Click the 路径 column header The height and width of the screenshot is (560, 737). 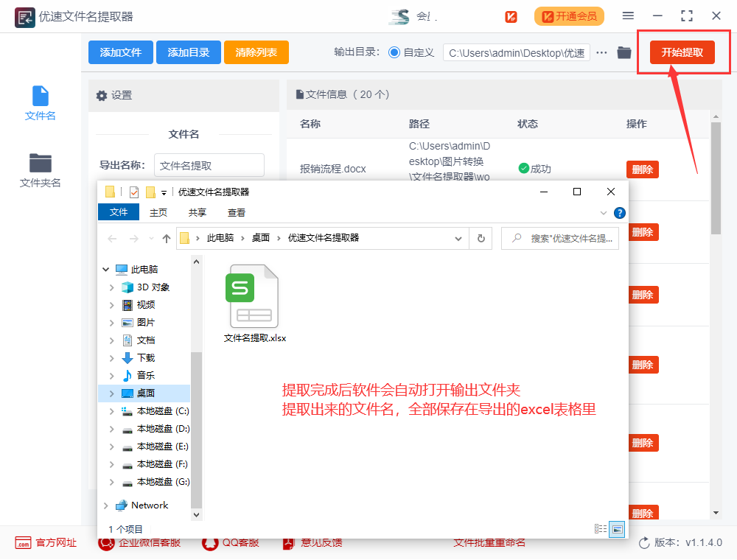[419, 124]
